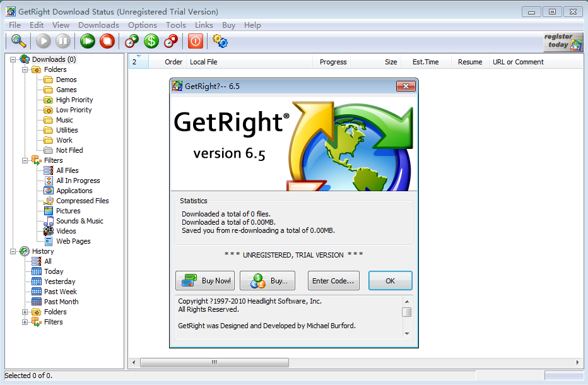
Task: Sort by the Local File column header
Action: (x=249, y=62)
